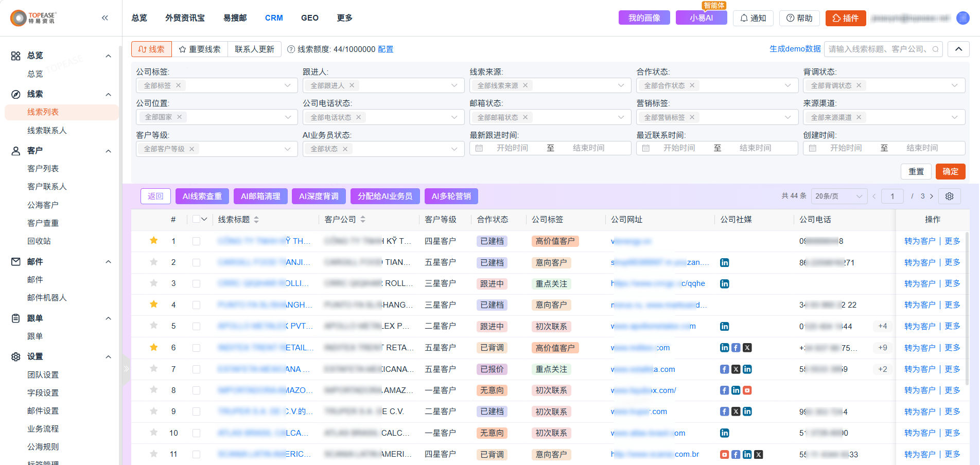The image size is (980, 465).
Task: Collapse the 客户 section in sidebar
Action: pos(108,151)
